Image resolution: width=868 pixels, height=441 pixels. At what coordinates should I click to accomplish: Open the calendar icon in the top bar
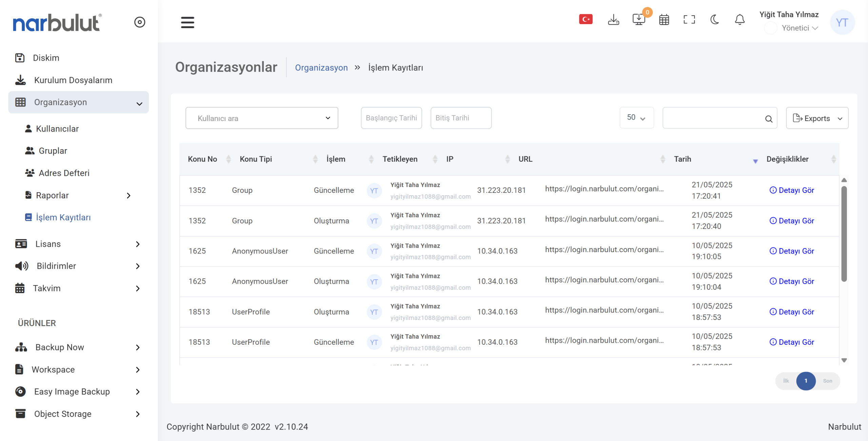(664, 20)
